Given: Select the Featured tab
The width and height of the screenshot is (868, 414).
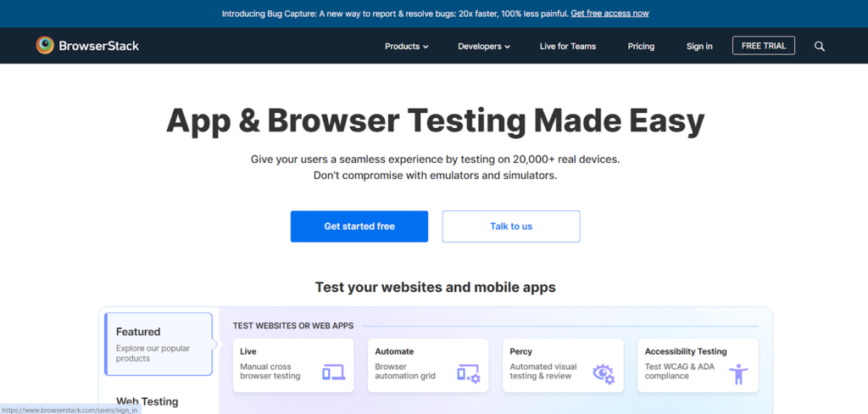Looking at the screenshot, I should [159, 344].
